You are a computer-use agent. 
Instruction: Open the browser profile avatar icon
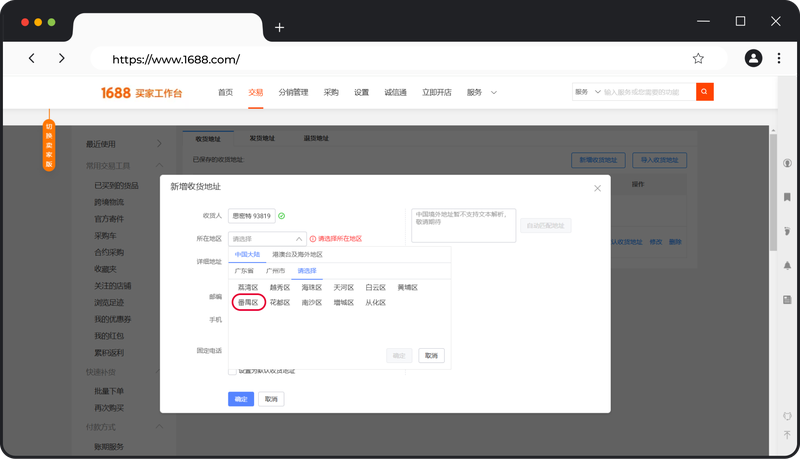tap(753, 59)
